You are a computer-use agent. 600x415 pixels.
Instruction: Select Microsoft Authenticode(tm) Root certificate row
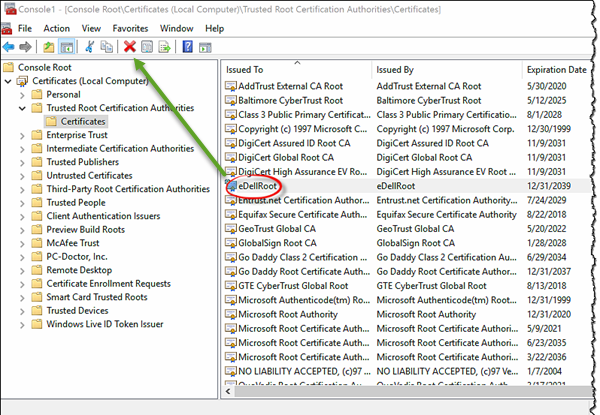click(408, 300)
